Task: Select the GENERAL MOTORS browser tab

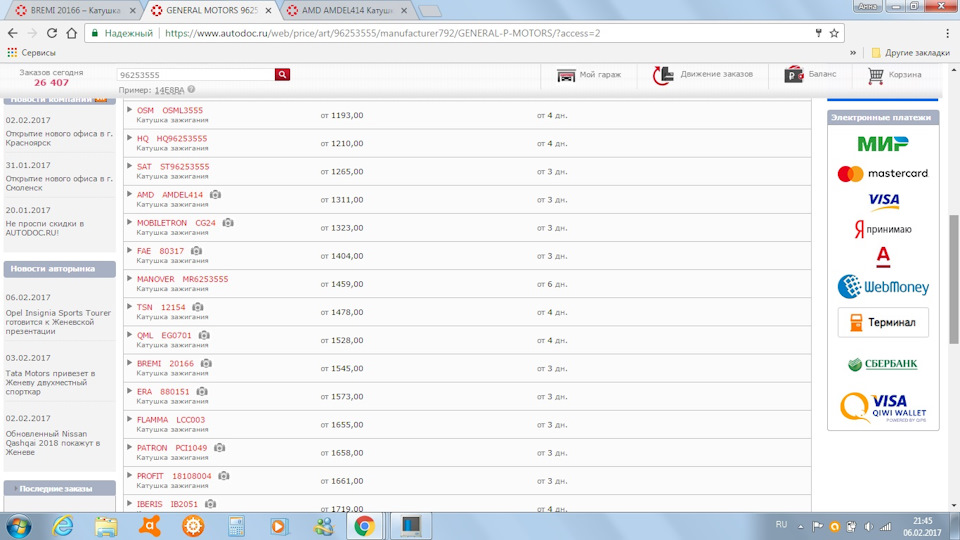Action: click(x=211, y=10)
